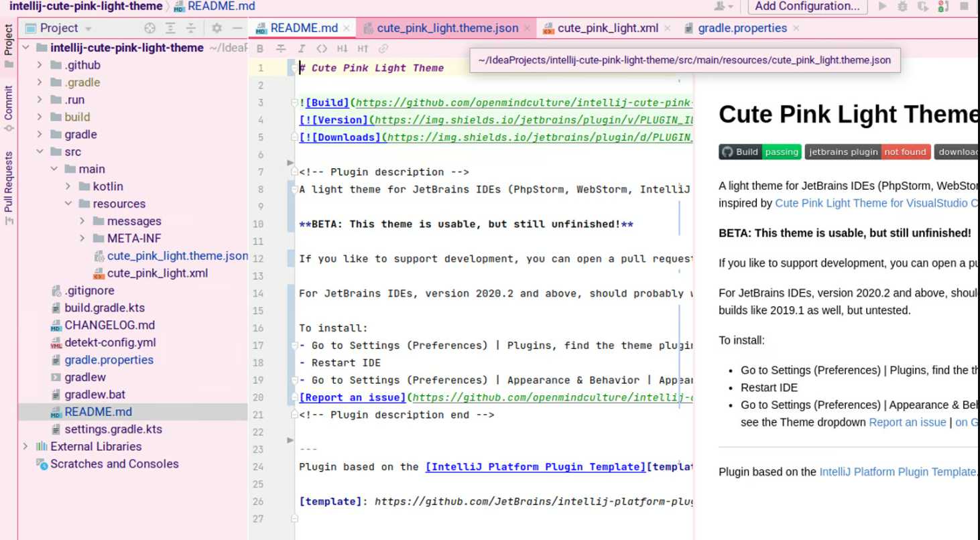Screen dimensions: 980x540
Task: Open the Commit vertical tool tab
Action: pos(9,108)
